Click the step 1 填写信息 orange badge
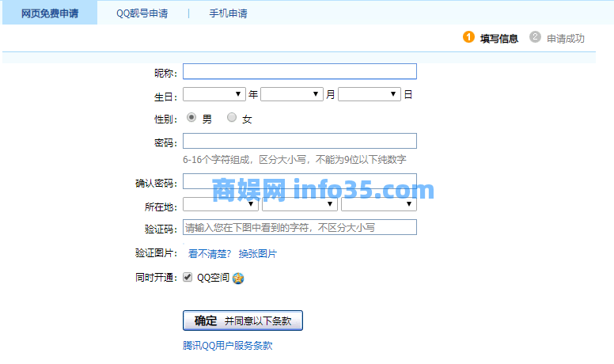The width and height of the screenshot is (614, 364). (468, 37)
